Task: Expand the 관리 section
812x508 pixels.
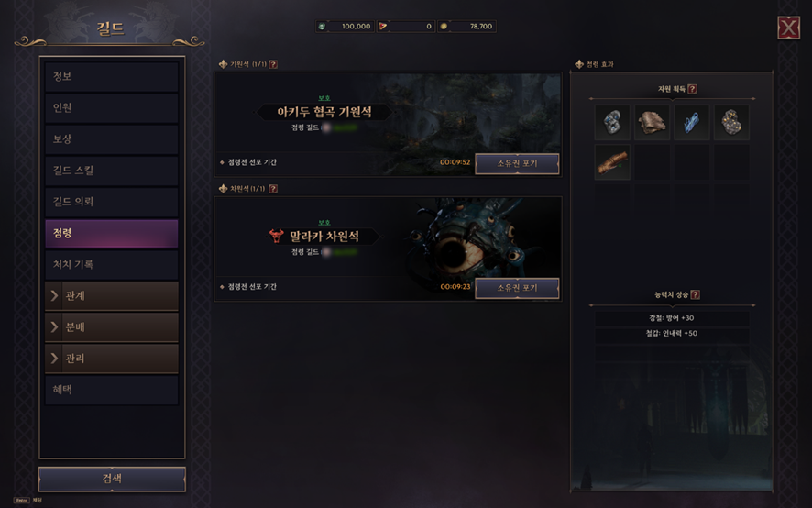Action: tap(112, 359)
